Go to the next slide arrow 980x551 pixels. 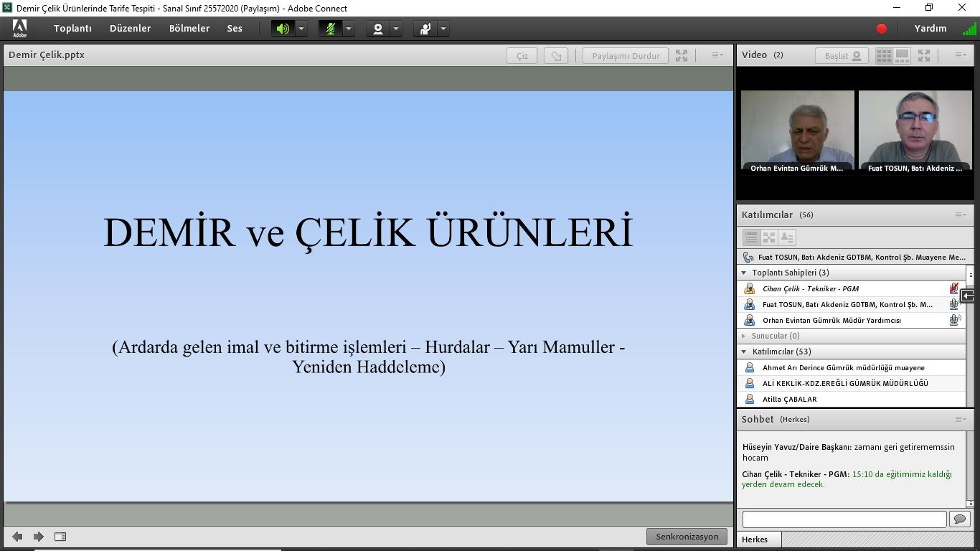tap(39, 537)
